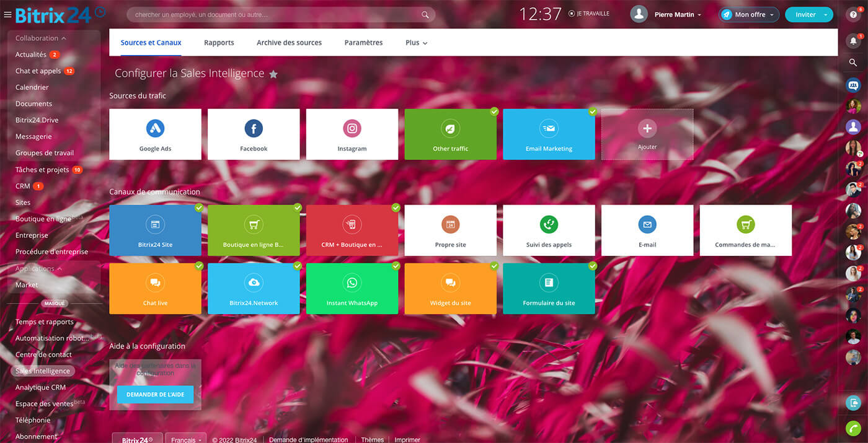Screen dimensions: 868x443
Task: Select the Facebook traffic source icon
Action: [254, 129]
